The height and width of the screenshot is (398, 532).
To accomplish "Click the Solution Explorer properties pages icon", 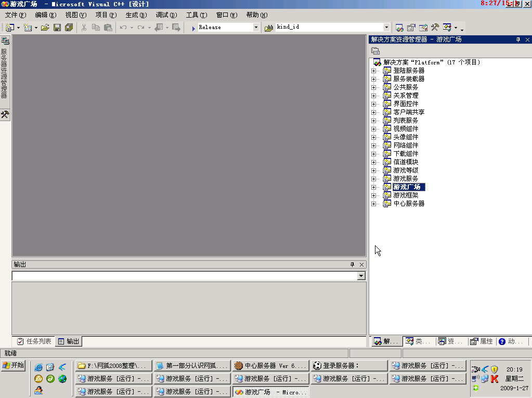I will (x=375, y=51).
